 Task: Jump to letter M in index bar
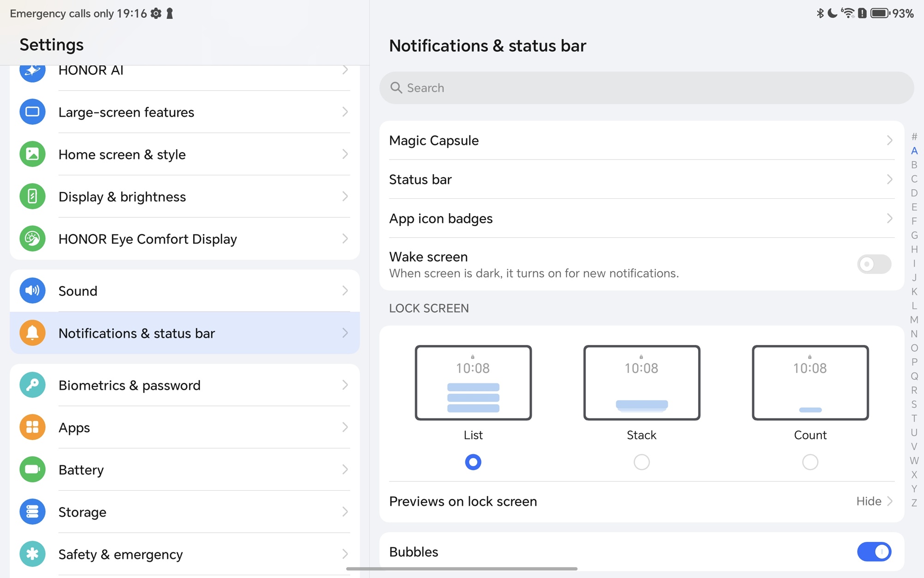point(914,320)
